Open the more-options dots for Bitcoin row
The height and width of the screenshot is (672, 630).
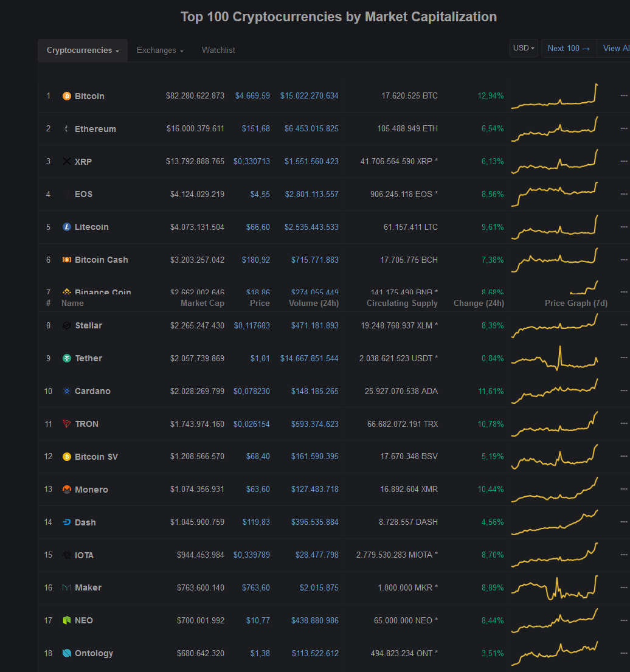624,95
